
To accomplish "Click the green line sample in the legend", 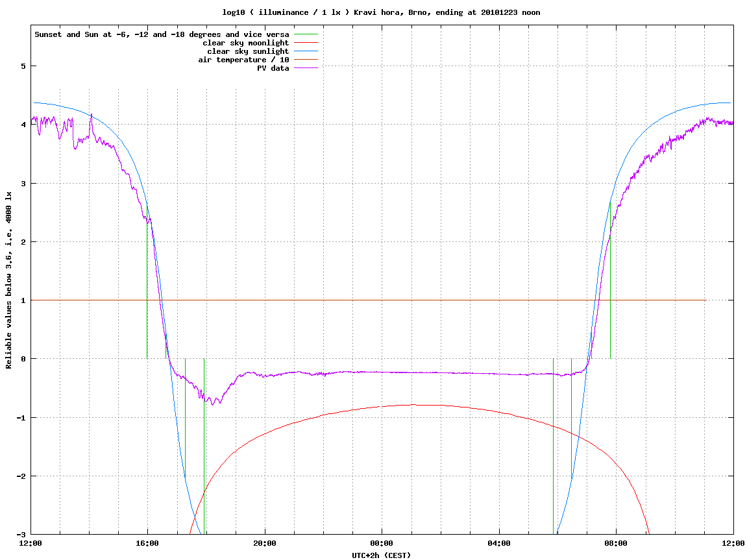I will click(x=306, y=34).
